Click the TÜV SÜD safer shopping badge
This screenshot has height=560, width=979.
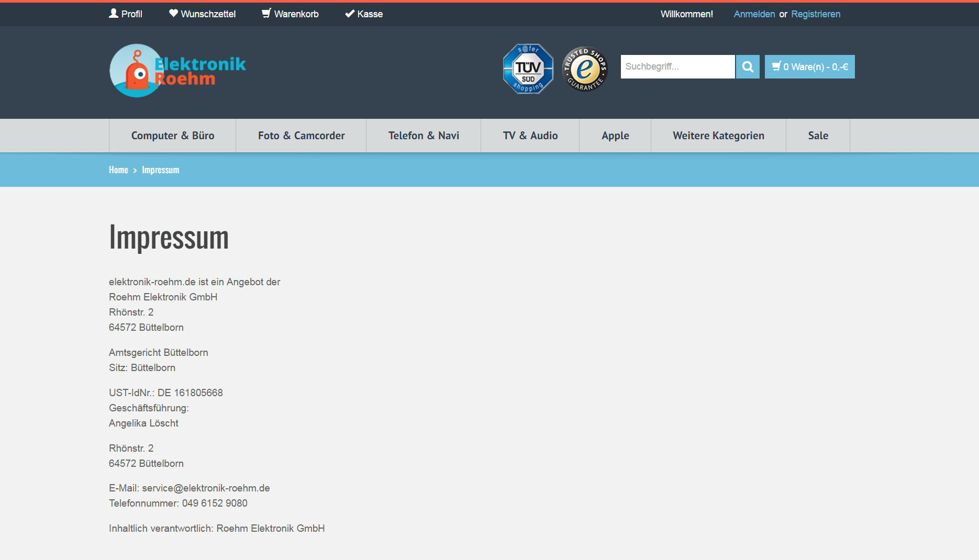528,69
